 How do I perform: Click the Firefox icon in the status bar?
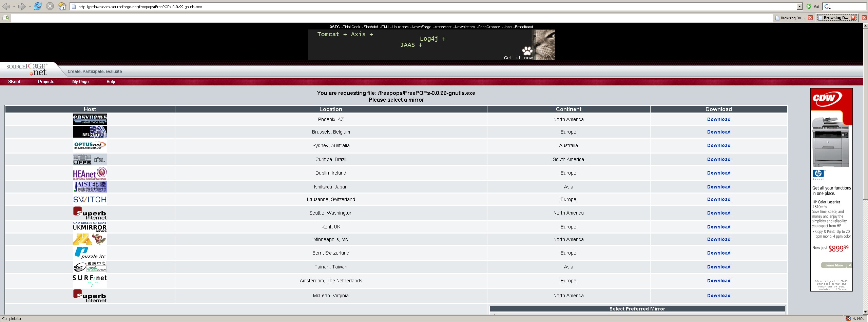click(848, 319)
